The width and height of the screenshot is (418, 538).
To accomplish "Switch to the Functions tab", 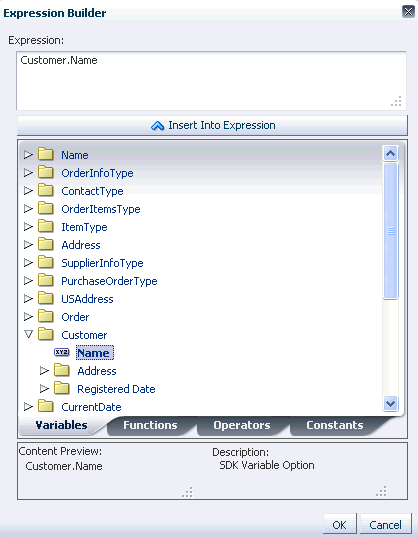I will 150,425.
